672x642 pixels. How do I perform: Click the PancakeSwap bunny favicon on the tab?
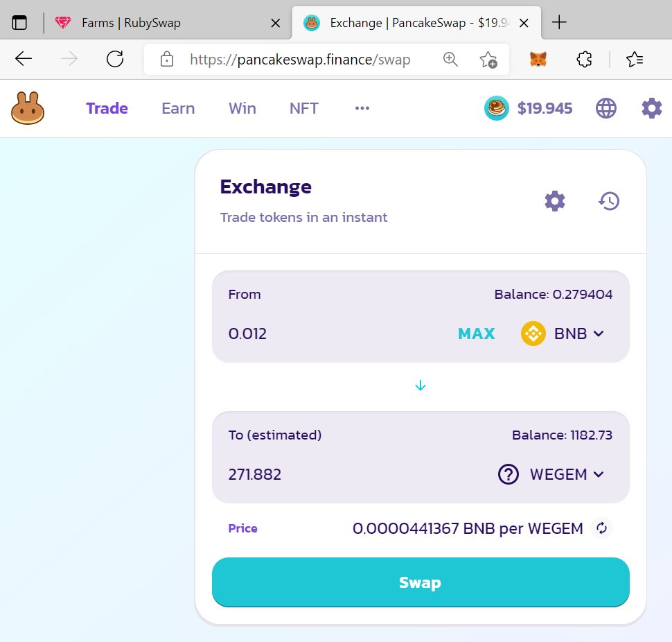[x=312, y=23]
